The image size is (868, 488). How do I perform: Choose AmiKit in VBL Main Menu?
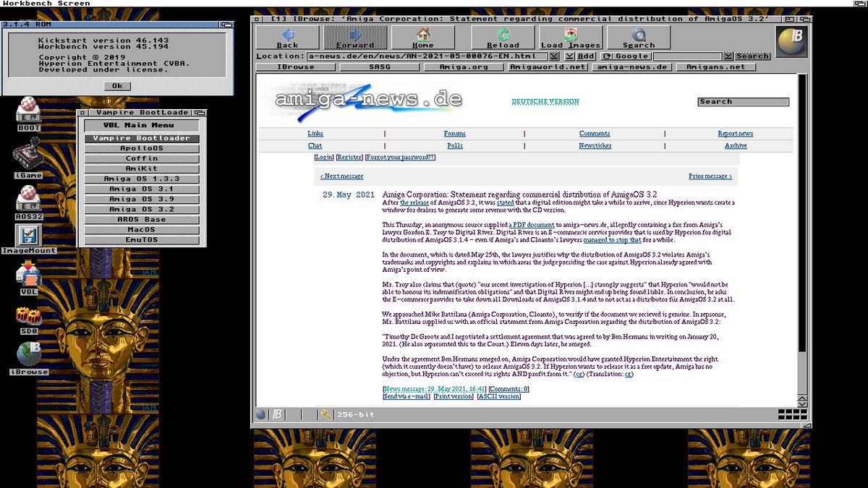coord(142,168)
